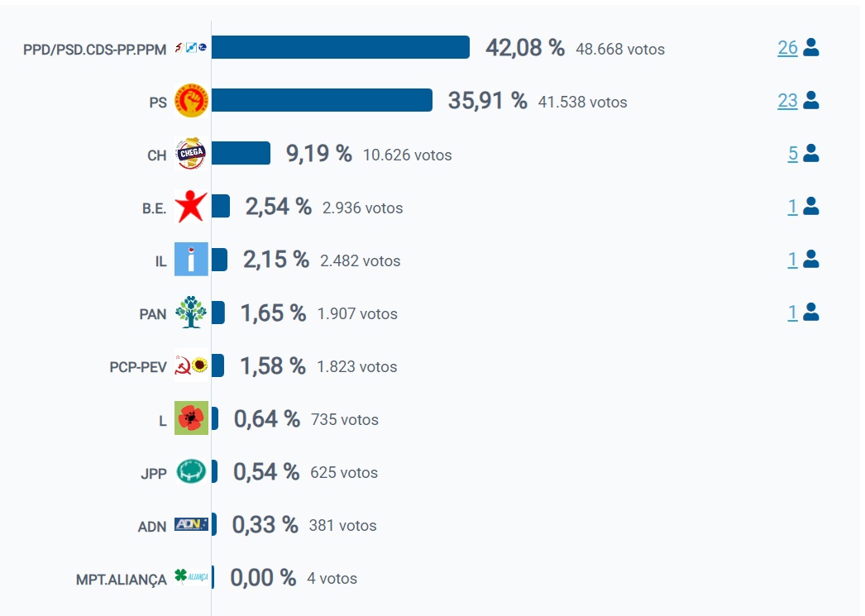The image size is (865, 616).
Task: Click the L poppy flower logo
Action: coord(191,418)
